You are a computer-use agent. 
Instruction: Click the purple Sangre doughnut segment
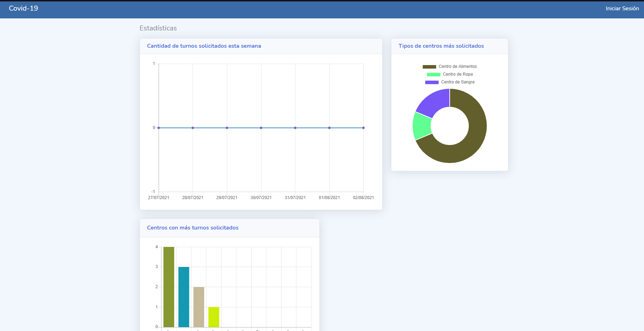(435, 102)
